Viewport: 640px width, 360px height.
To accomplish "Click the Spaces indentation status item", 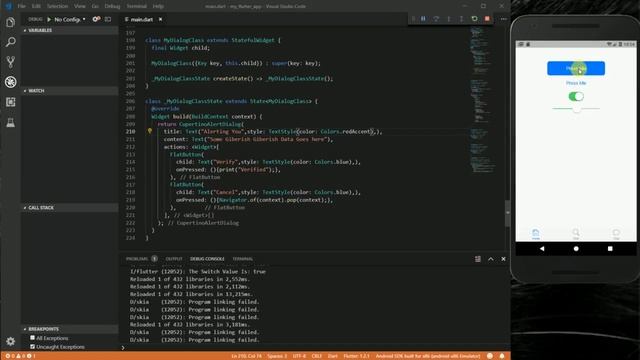I will pos(277,356).
